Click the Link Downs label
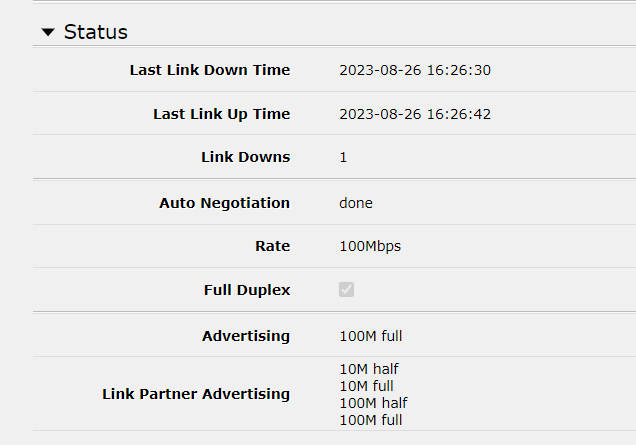 click(246, 157)
